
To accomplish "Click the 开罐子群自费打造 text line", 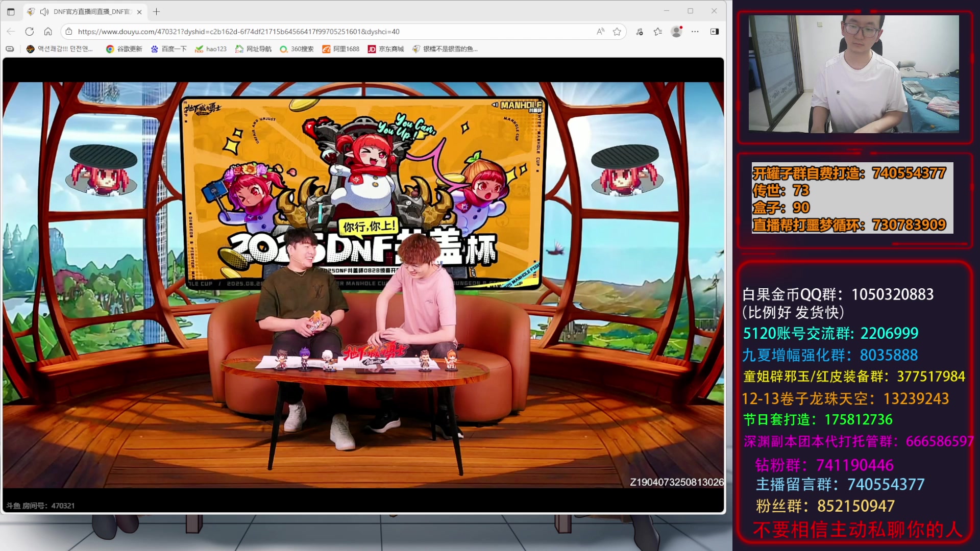I will (x=849, y=173).
